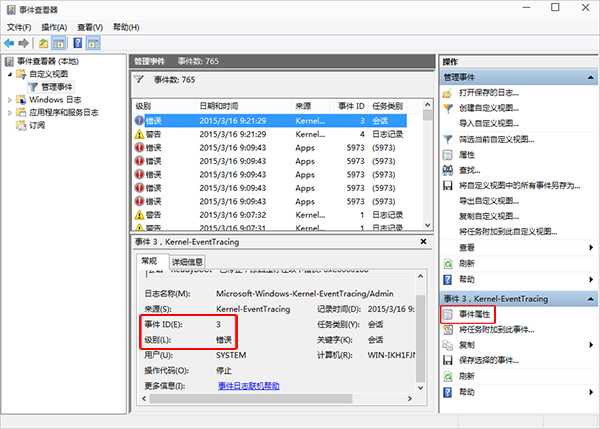Open the 查看(V) menu
This screenshot has height=429, width=600.
click(x=90, y=27)
